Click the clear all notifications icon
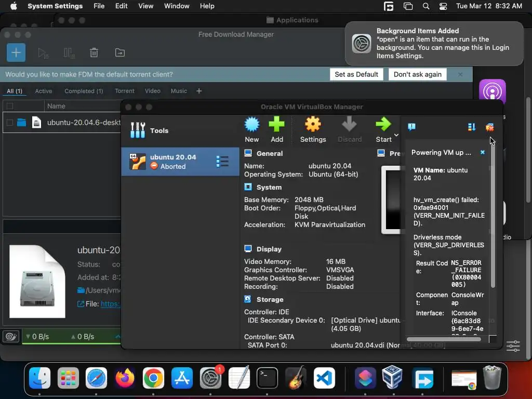 [489, 127]
